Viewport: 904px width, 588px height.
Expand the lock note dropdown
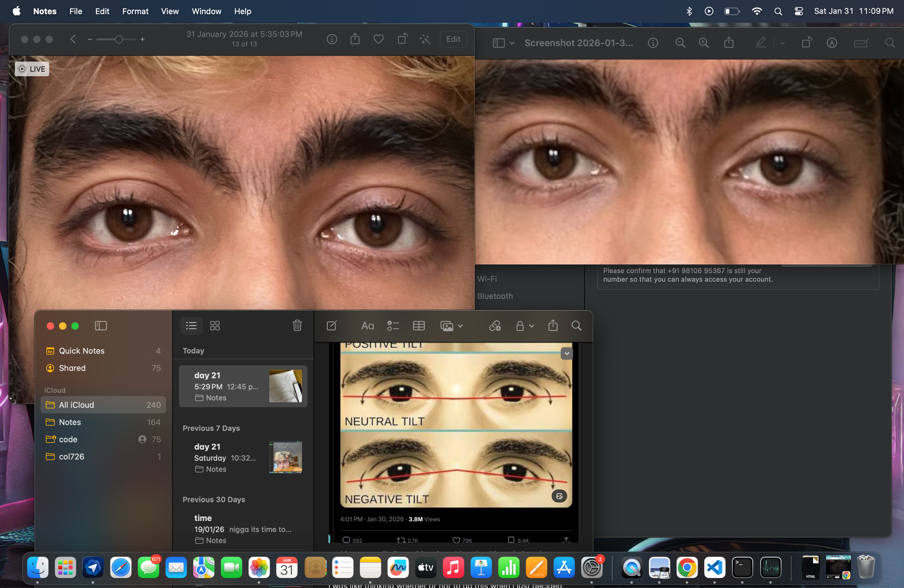point(531,326)
